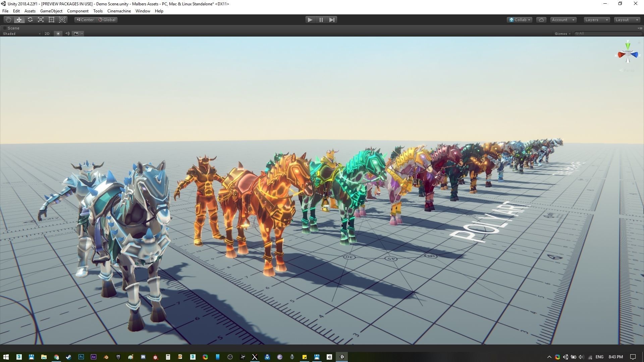This screenshot has height=362, width=644.
Task: Open the Unity Services cloud panel
Action: [x=541, y=20]
